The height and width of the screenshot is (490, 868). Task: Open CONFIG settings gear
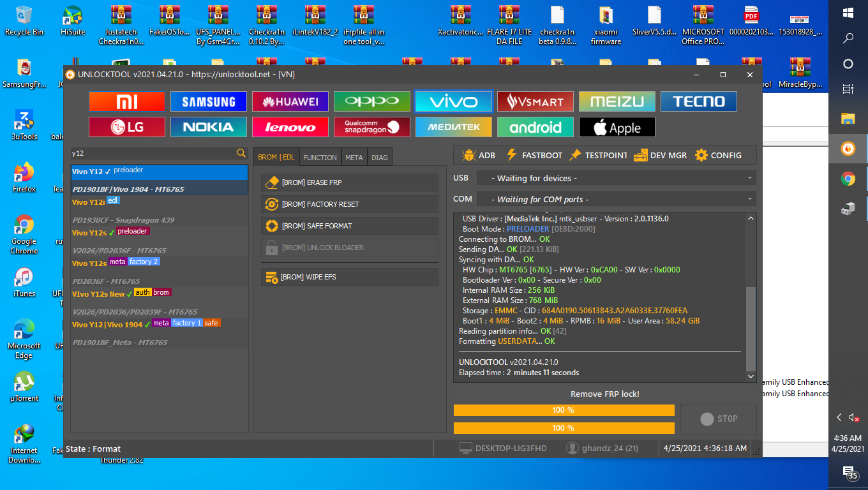coord(718,155)
